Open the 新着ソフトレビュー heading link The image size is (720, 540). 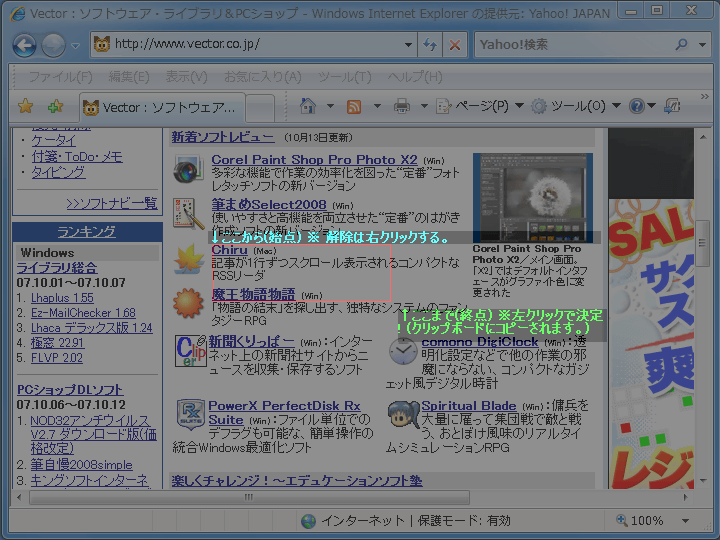pyautogui.click(x=223, y=137)
